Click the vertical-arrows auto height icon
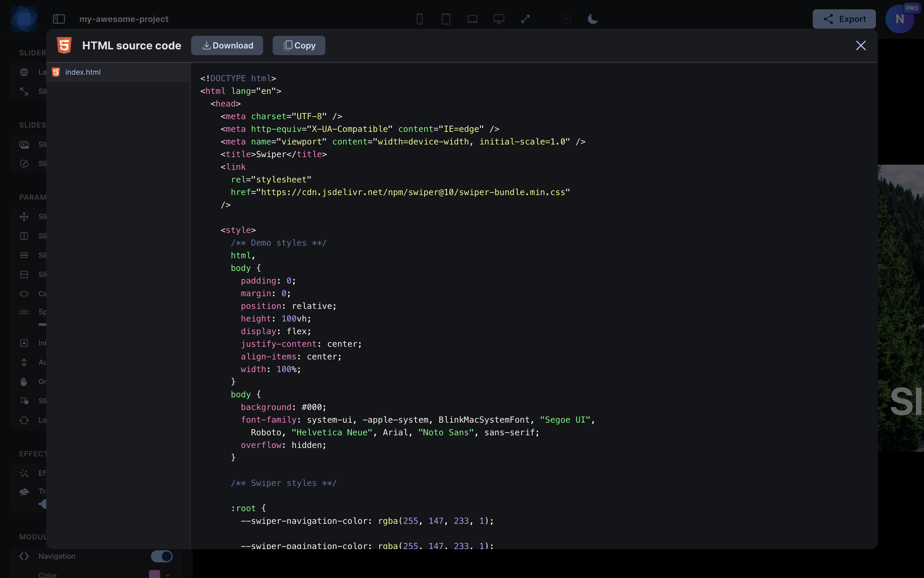The height and width of the screenshot is (578, 924). pos(24,362)
